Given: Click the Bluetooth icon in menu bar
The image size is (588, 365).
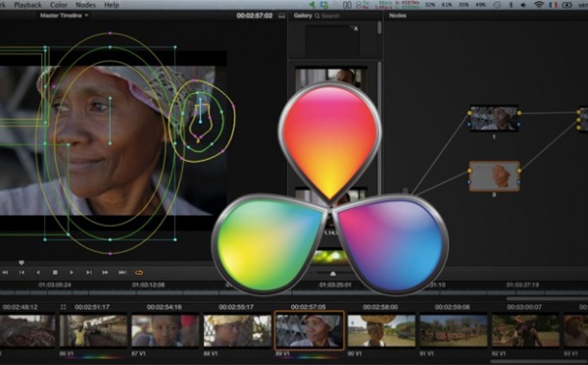Looking at the screenshot, I should click(511, 5).
